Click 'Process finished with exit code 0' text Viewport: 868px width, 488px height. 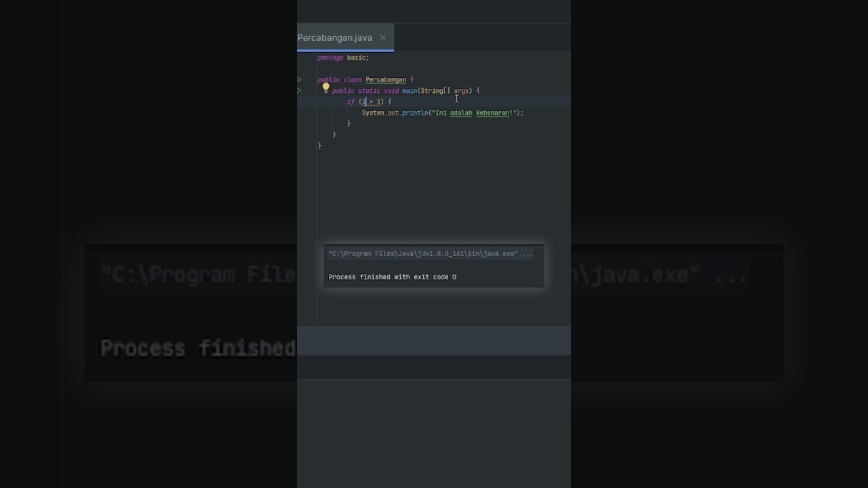(x=393, y=277)
